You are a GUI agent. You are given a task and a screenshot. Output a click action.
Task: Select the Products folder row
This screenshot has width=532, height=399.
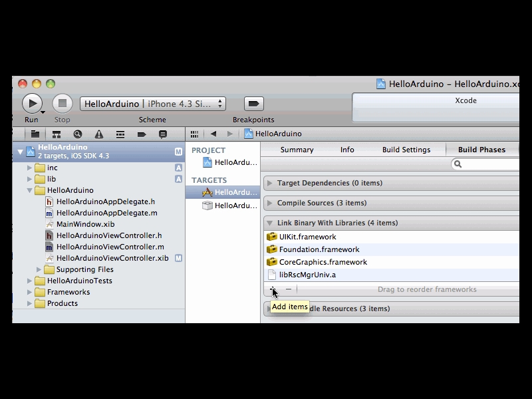[x=98, y=303]
